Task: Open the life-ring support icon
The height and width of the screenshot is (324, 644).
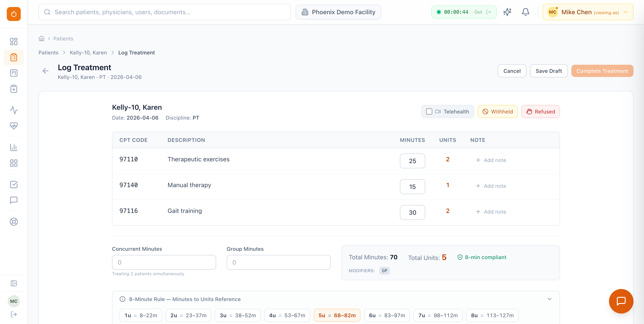Action: [x=14, y=222]
